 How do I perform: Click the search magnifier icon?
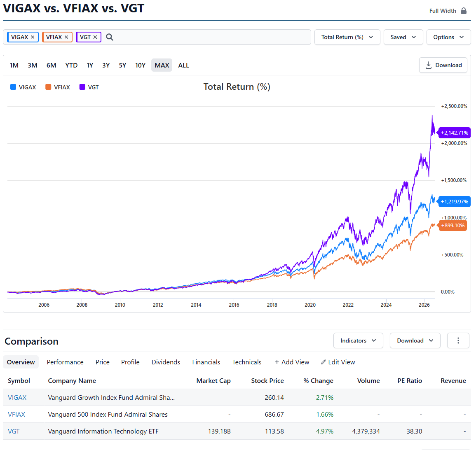click(110, 37)
